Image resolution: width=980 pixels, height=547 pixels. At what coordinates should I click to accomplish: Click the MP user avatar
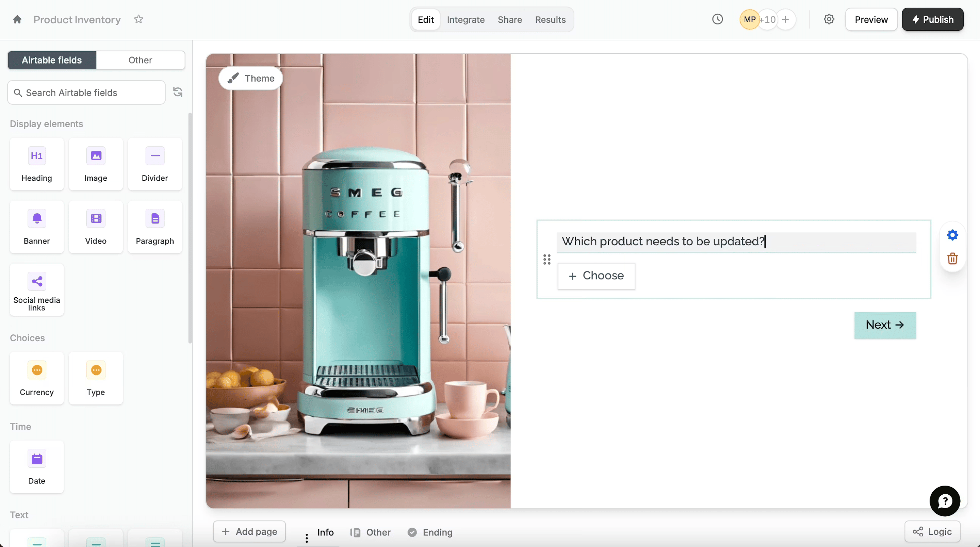[x=749, y=19]
